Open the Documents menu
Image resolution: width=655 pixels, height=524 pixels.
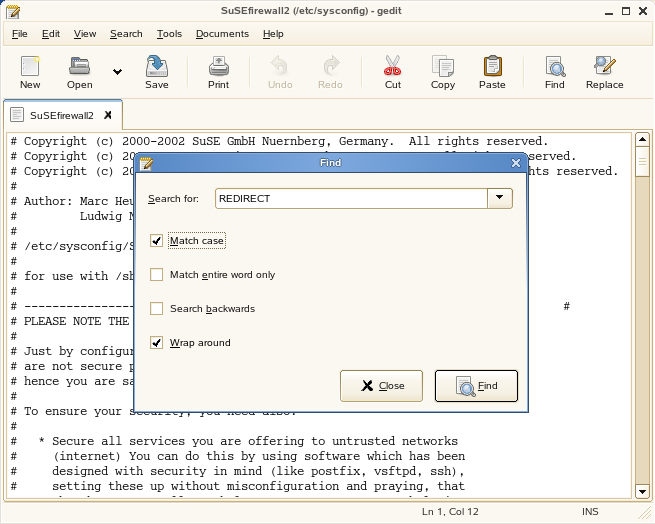pyautogui.click(x=222, y=34)
